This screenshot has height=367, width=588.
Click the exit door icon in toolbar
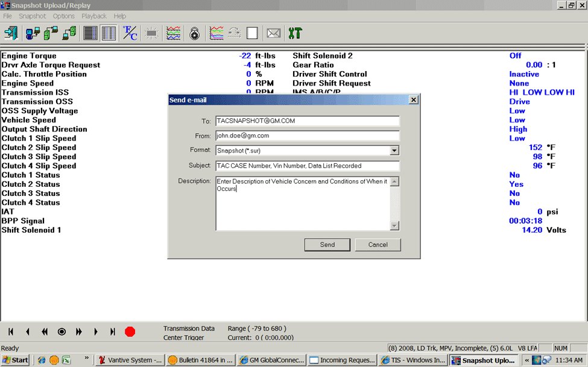[10, 33]
